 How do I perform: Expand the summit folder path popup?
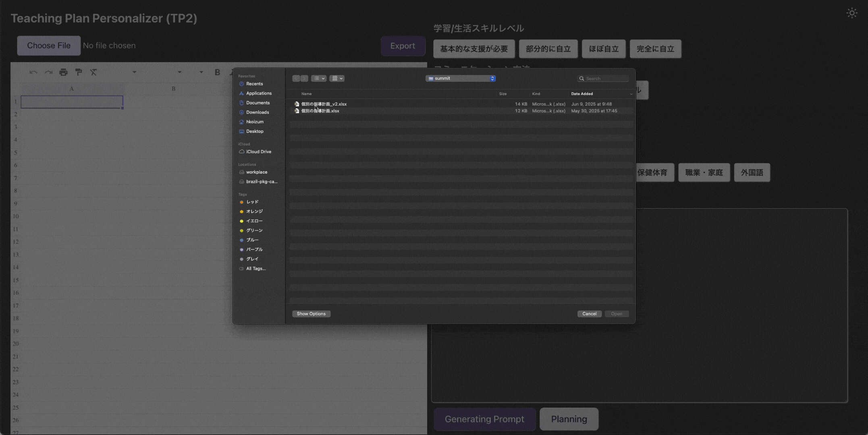click(461, 79)
